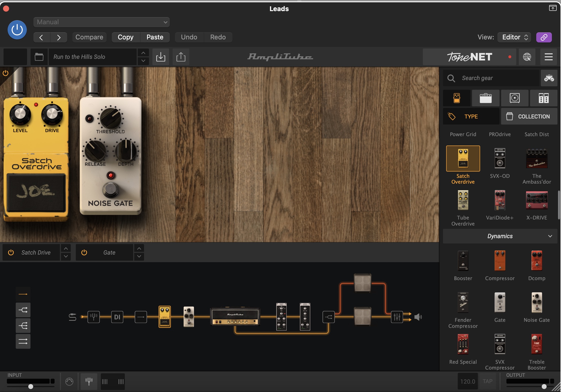Click the export preset share icon
This screenshot has width=561, height=392.
coord(181,57)
